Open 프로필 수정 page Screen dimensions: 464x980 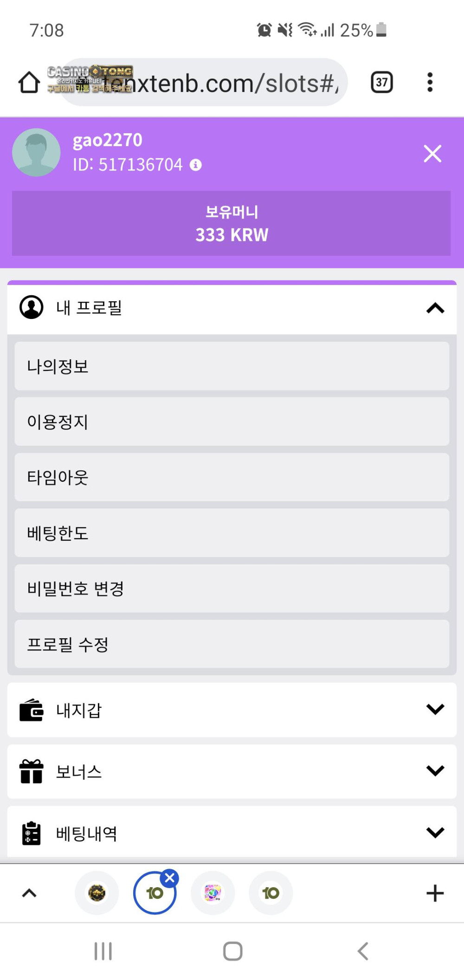click(x=232, y=644)
